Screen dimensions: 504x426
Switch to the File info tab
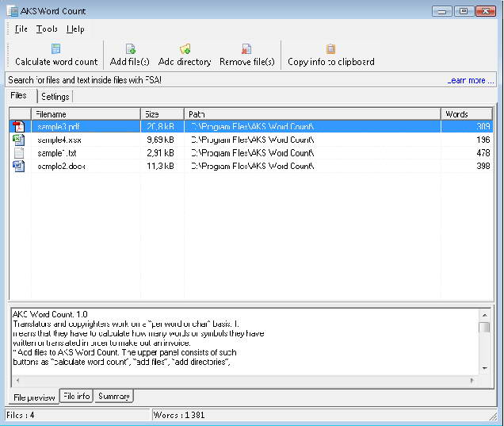pos(77,396)
